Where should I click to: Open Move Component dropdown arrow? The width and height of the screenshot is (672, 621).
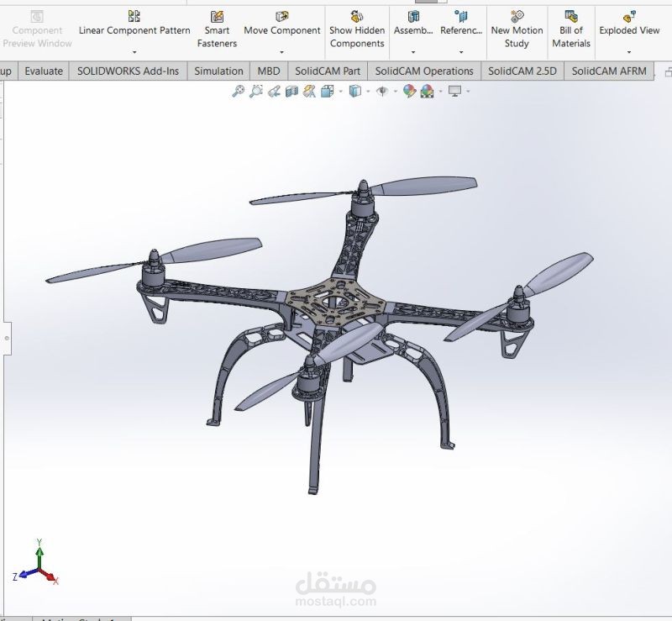[x=281, y=52]
